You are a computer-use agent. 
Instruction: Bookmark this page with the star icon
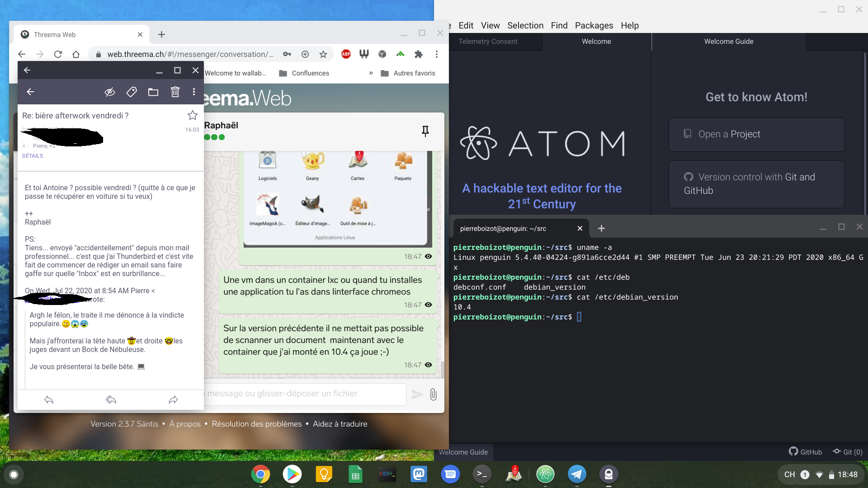(x=323, y=54)
